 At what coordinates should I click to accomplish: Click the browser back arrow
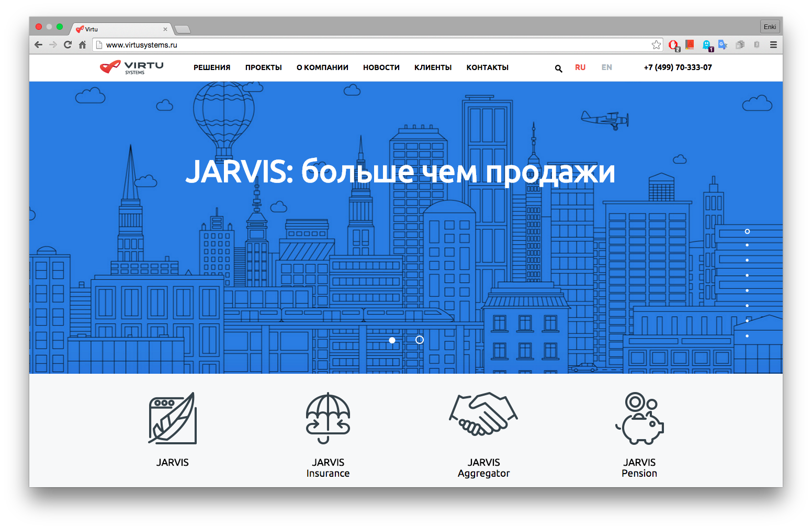coord(38,45)
